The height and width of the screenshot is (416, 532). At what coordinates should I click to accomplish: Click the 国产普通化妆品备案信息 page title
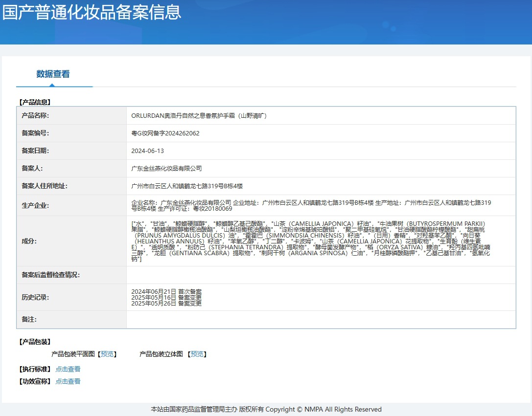[92, 12]
